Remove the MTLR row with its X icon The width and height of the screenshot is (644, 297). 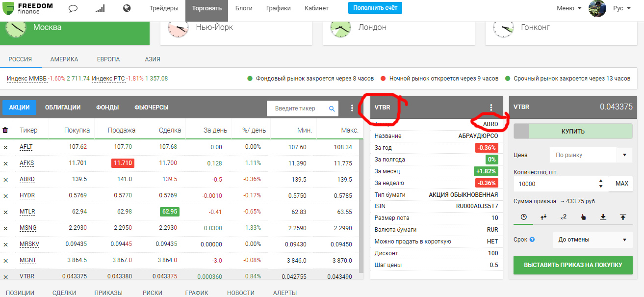coord(6,212)
